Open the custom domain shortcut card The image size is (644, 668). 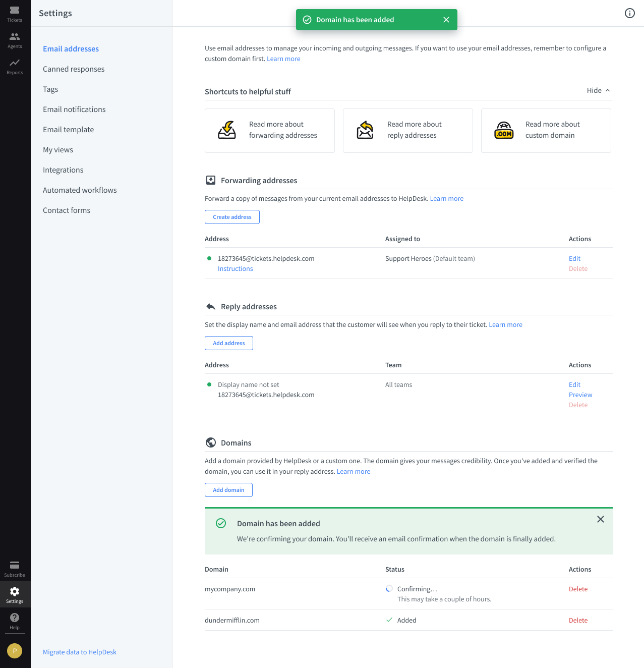pos(546,130)
